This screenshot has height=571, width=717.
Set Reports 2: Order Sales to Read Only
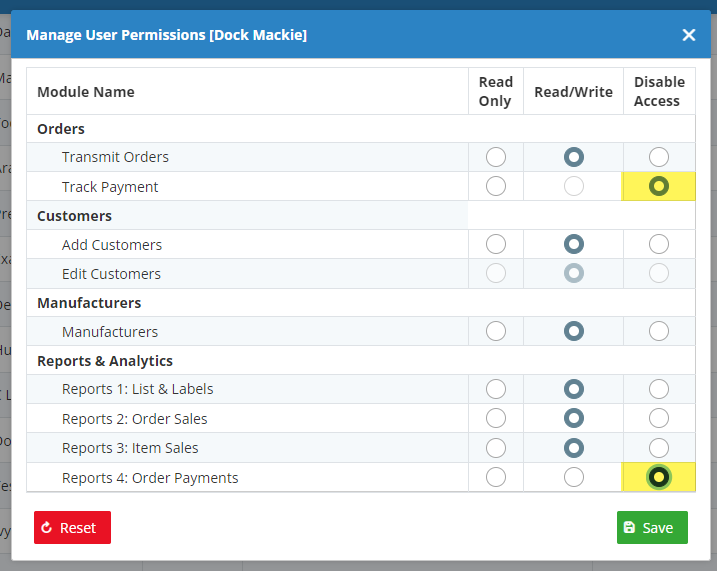496,418
